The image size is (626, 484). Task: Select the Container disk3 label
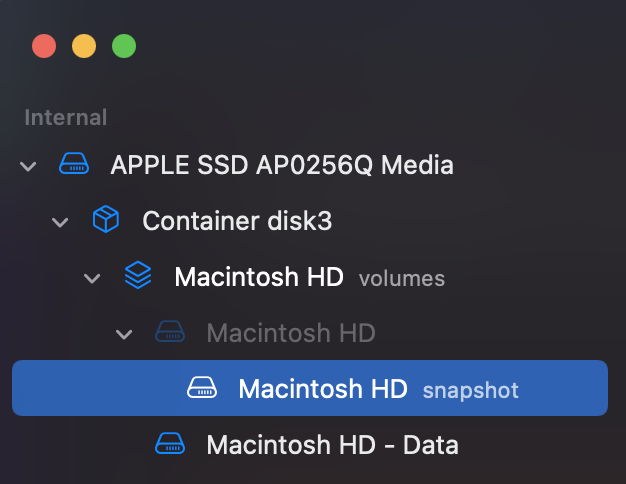click(x=237, y=220)
